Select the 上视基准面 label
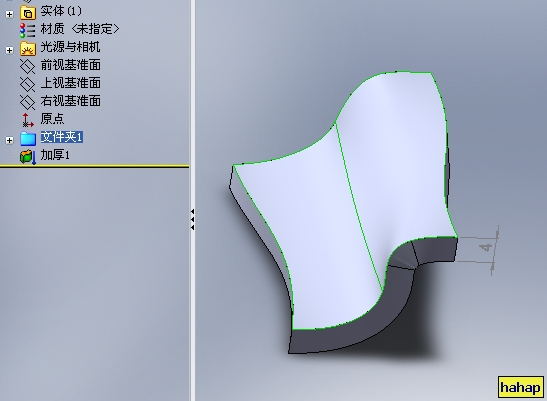547x401 pixels. pos(71,83)
